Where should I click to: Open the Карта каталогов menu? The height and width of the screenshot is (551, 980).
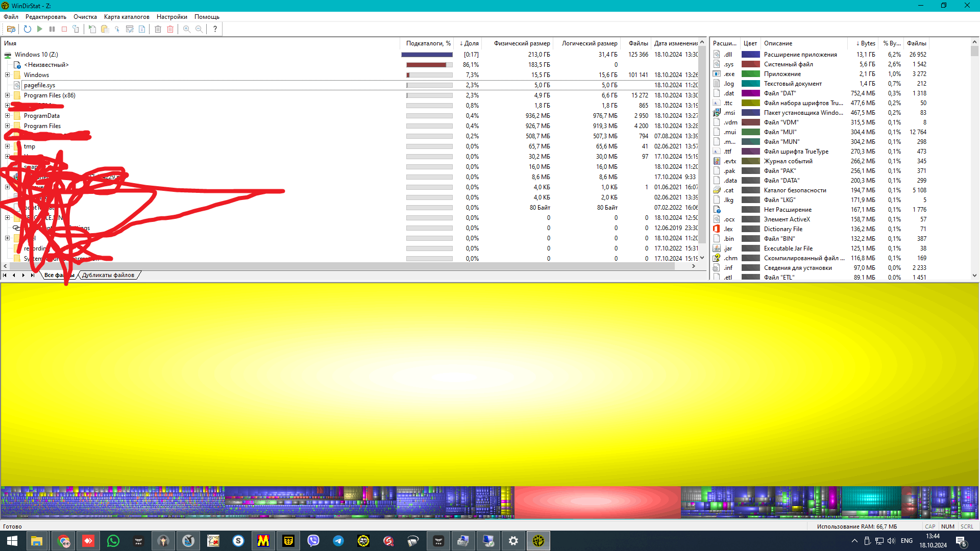pos(127,17)
